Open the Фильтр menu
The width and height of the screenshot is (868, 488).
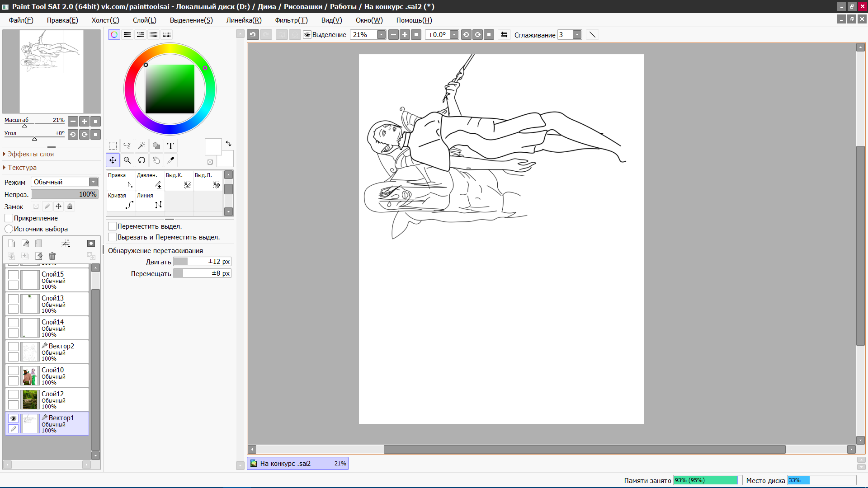coord(291,20)
